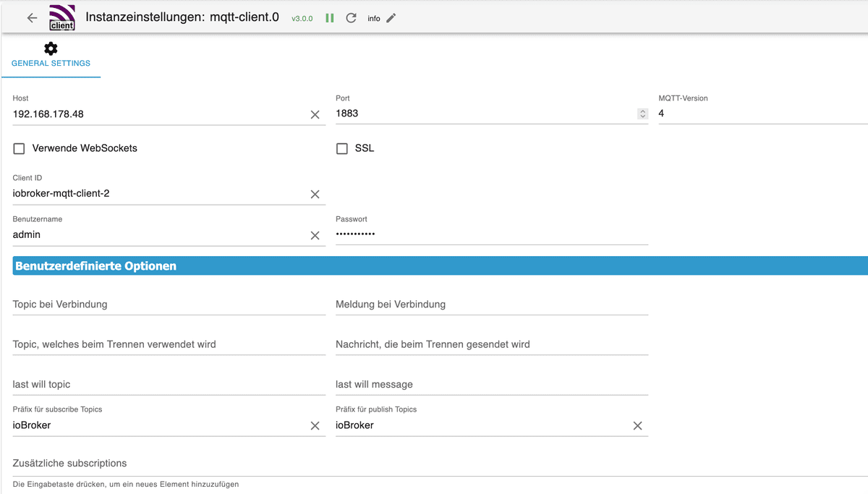Click the Port stepper down arrow
Screen dimensions: 868x494
(x=642, y=116)
